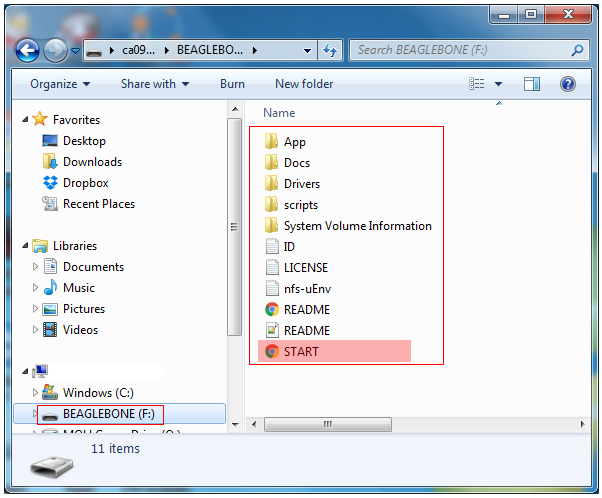Viewport: 602px width, 498px height.
Task: Show the preview pane
Action: pyautogui.click(x=532, y=84)
